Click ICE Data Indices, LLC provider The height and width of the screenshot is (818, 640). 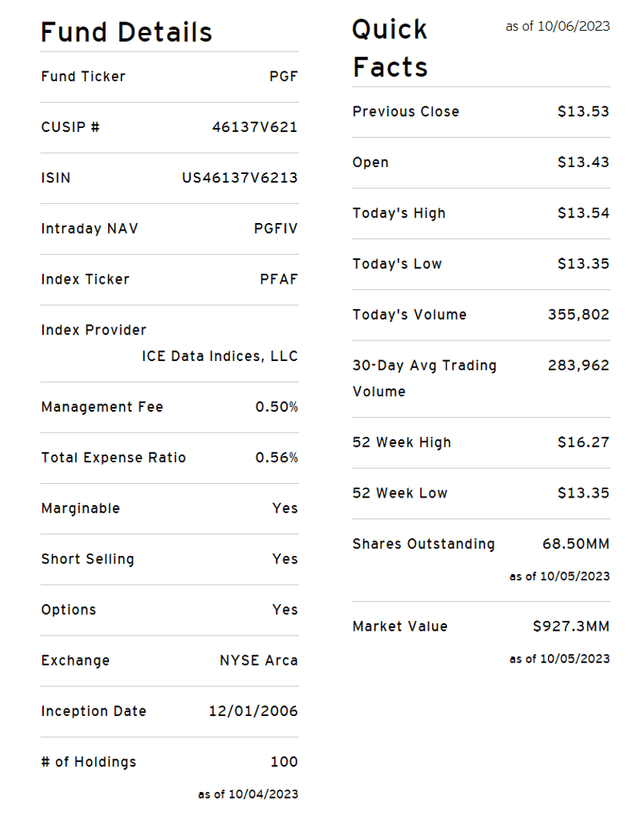[x=219, y=356]
